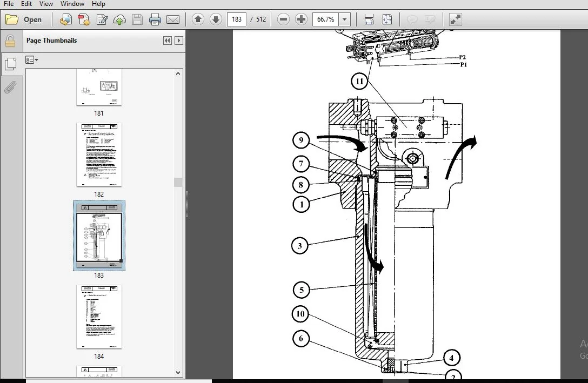The height and width of the screenshot is (383, 588).
Task: Open the View menu
Action: pos(46,4)
